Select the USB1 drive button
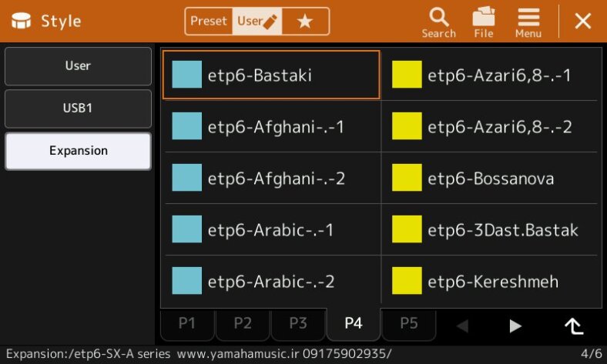Viewport: 607px width, 364px height. pos(78,109)
